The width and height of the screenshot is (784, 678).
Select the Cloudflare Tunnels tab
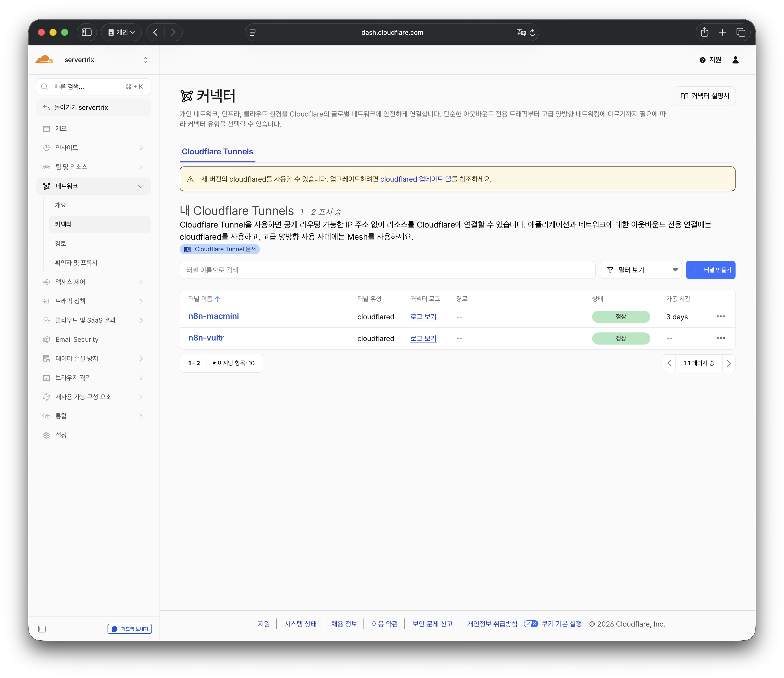pos(217,152)
